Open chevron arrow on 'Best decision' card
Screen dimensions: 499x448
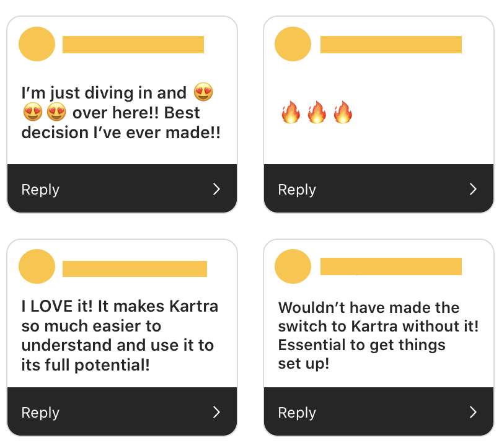216,190
